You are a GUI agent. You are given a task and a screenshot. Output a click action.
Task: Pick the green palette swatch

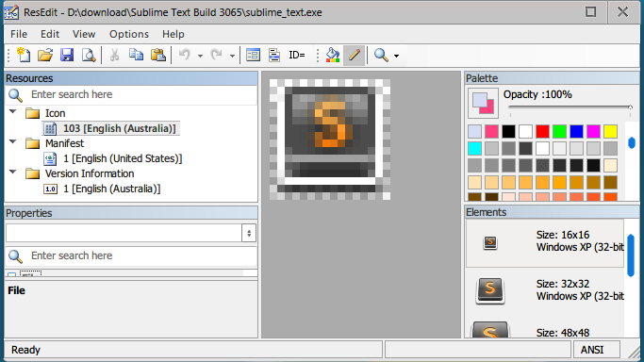(x=559, y=131)
